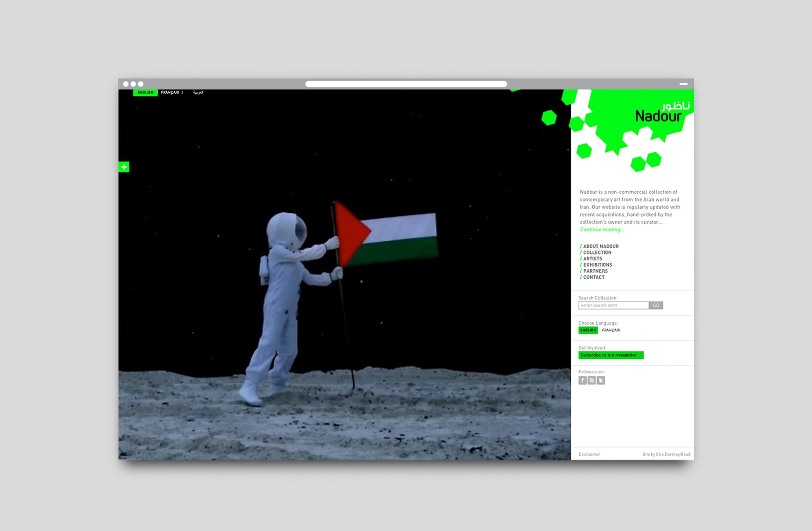Select ENGLISH in top language bar
Viewport: 812px width, 531px height.
point(145,93)
